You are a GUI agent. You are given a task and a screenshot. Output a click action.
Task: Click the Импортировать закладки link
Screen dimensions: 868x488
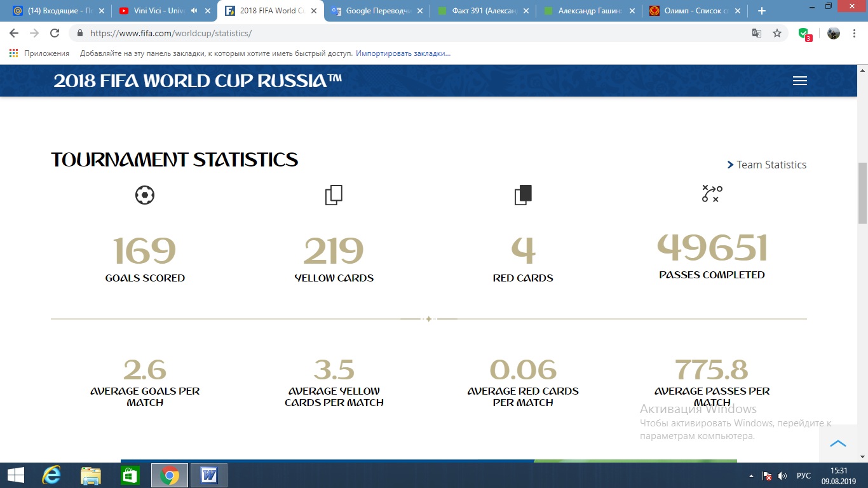403,53
